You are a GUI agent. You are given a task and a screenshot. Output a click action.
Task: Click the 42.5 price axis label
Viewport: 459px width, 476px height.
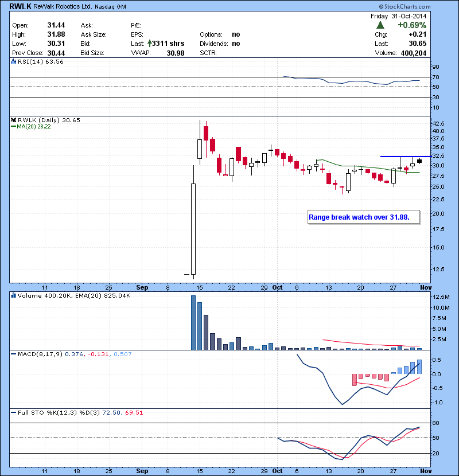click(x=438, y=123)
